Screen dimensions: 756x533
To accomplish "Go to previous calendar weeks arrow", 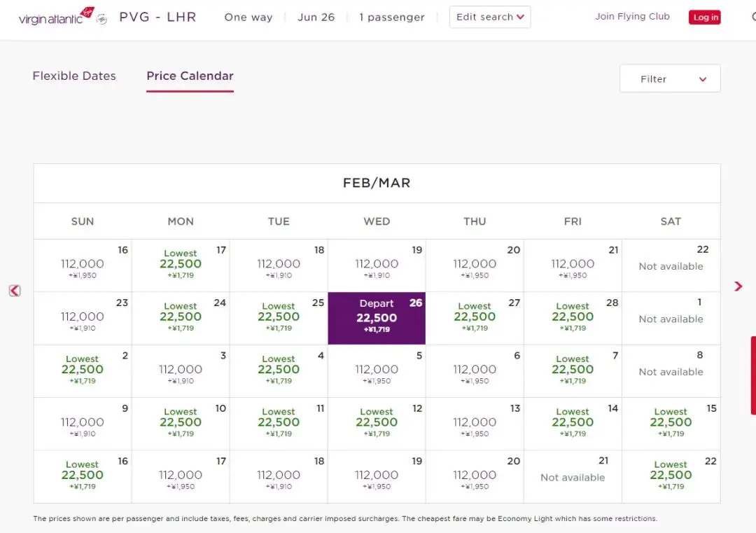I will click(x=15, y=291).
